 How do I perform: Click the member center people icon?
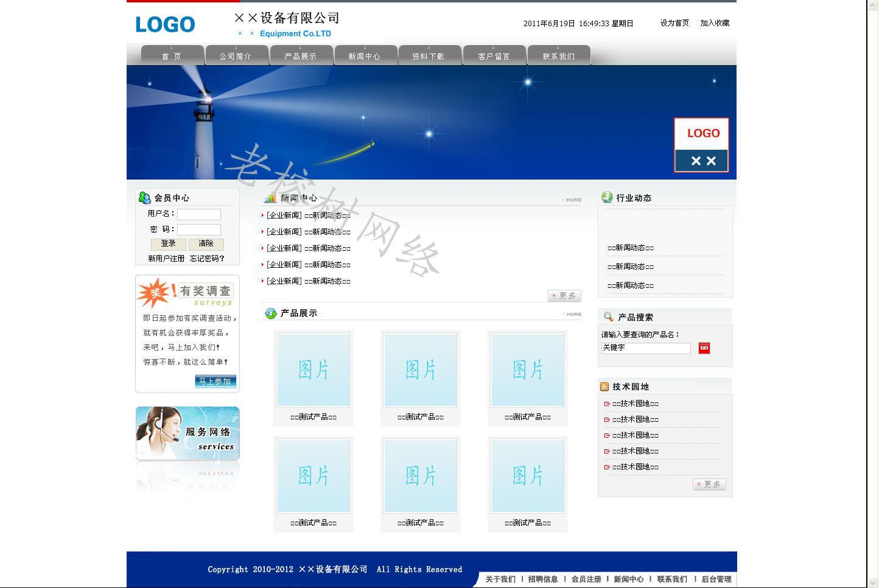tap(144, 198)
